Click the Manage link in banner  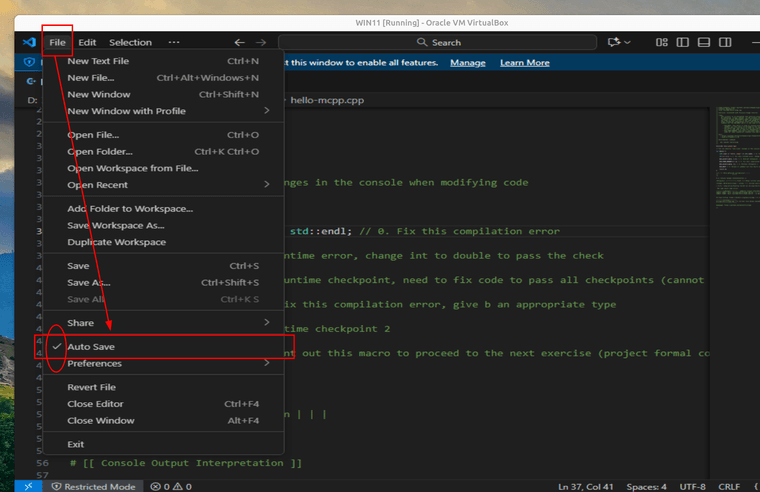(x=467, y=63)
